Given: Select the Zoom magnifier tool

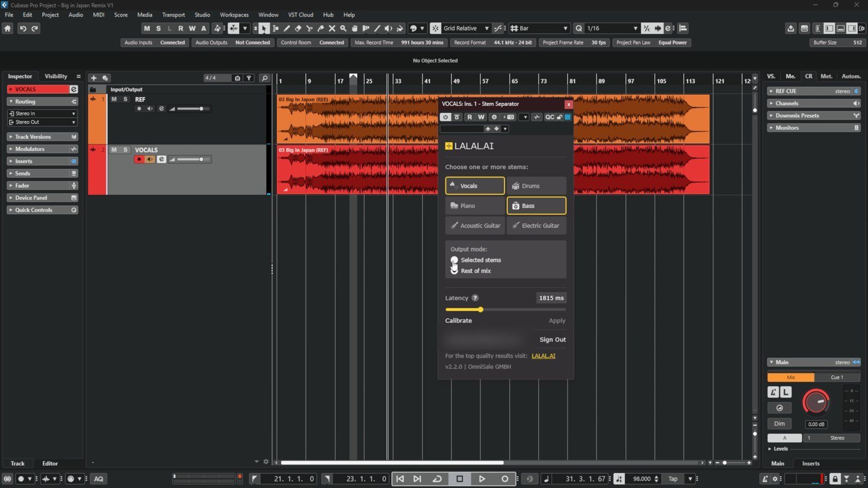Looking at the screenshot, I should [343, 28].
